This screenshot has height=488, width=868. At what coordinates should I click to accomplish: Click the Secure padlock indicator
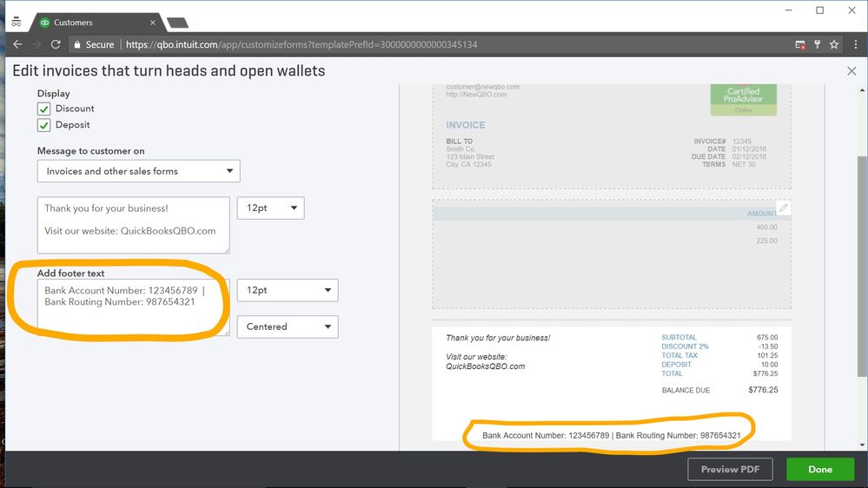coord(94,44)
